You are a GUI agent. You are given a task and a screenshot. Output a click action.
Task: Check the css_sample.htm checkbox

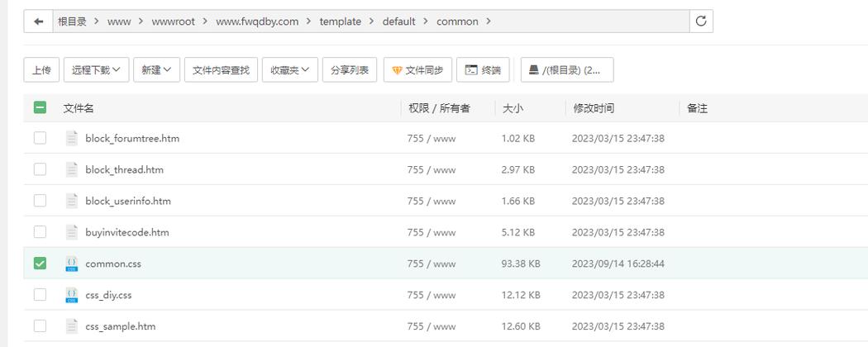click(40, 326)
